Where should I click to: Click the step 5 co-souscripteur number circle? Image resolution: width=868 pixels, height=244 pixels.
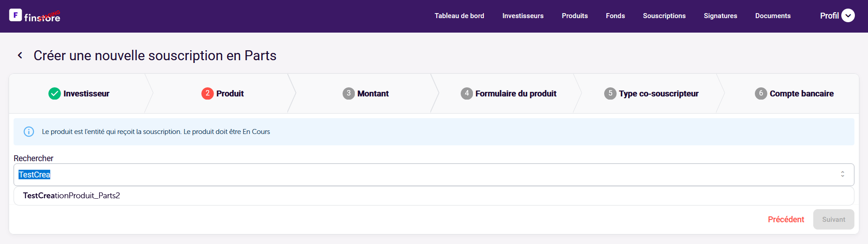click(610, 94)
